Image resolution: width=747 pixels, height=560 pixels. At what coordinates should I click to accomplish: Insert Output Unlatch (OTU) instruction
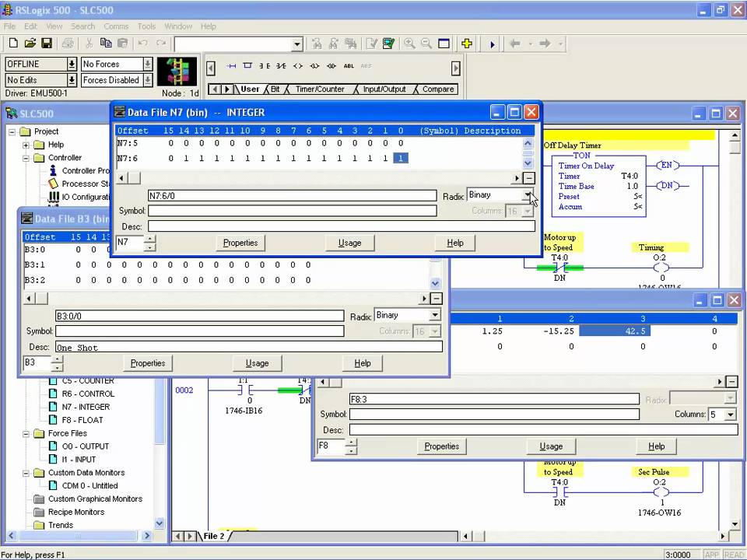(x=331, y=66)
